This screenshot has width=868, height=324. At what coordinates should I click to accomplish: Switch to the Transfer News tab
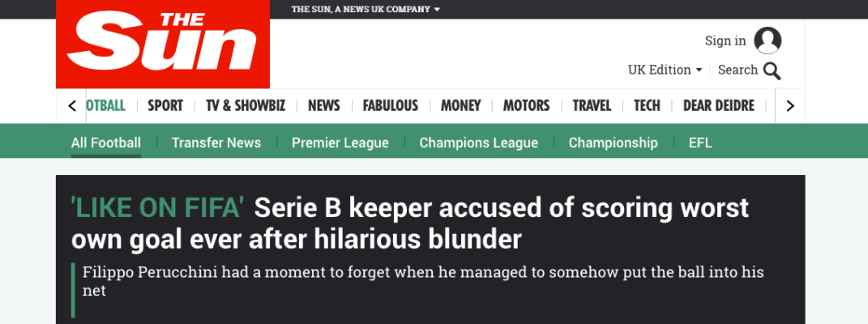coord(216,143)
